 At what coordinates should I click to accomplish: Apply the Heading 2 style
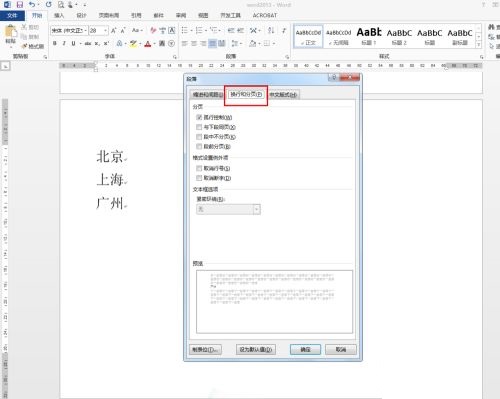[399, 36]
